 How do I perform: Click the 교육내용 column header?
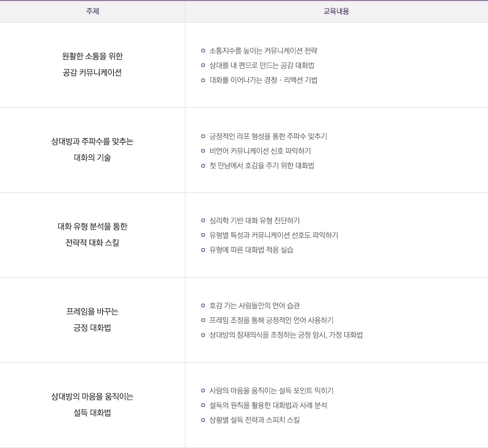(x=336, y=11)
